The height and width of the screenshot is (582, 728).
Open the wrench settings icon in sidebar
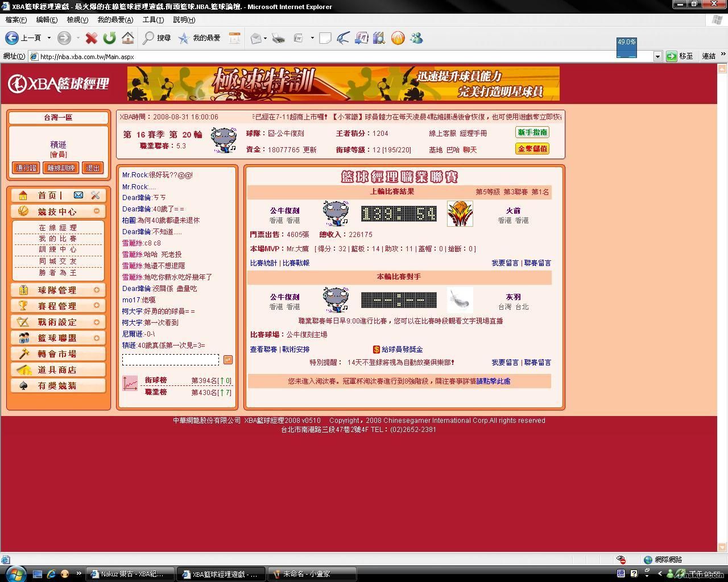pos(95,195)
